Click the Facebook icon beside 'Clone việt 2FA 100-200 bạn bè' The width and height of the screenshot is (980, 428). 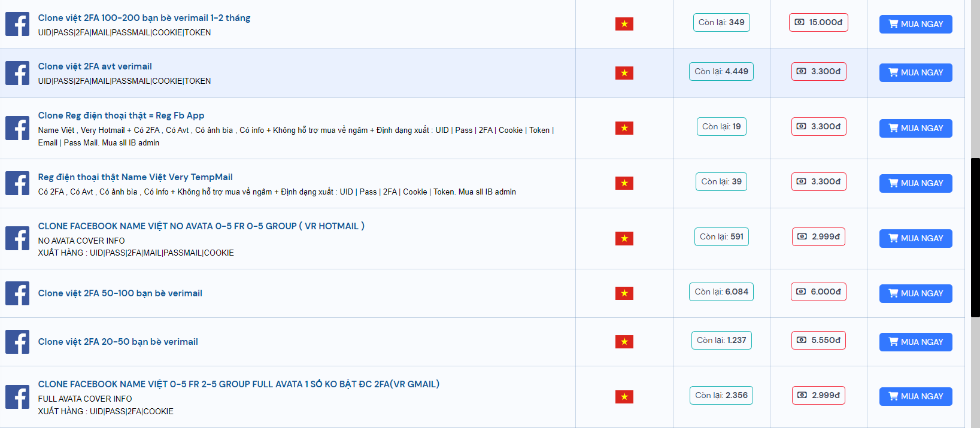coord(17,24)
